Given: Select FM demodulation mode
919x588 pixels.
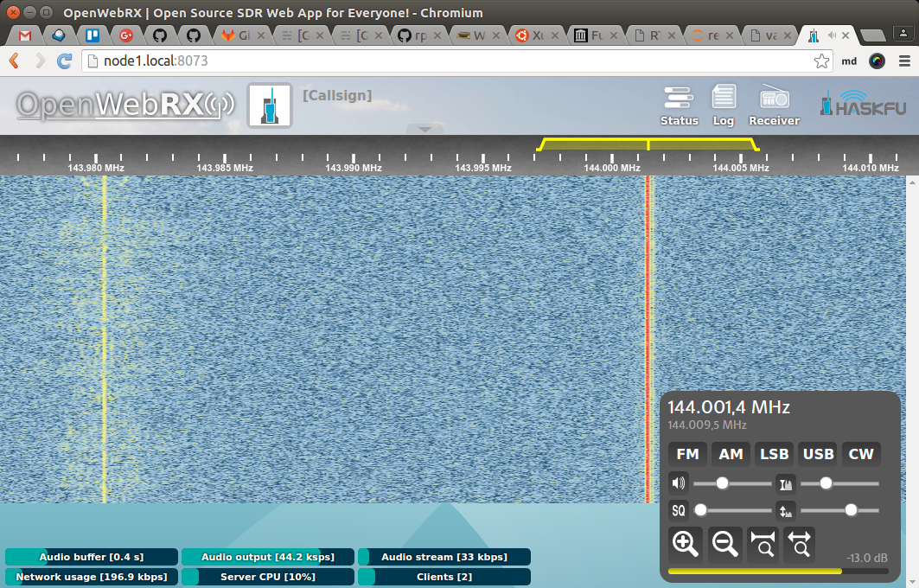Looking at the screenshot, I should (x=687, y=454).
